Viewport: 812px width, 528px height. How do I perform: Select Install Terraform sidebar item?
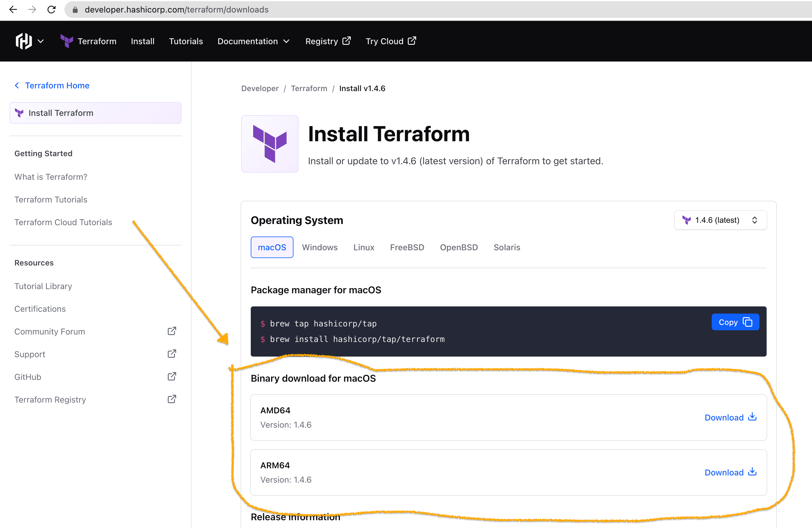click(96, 113)
